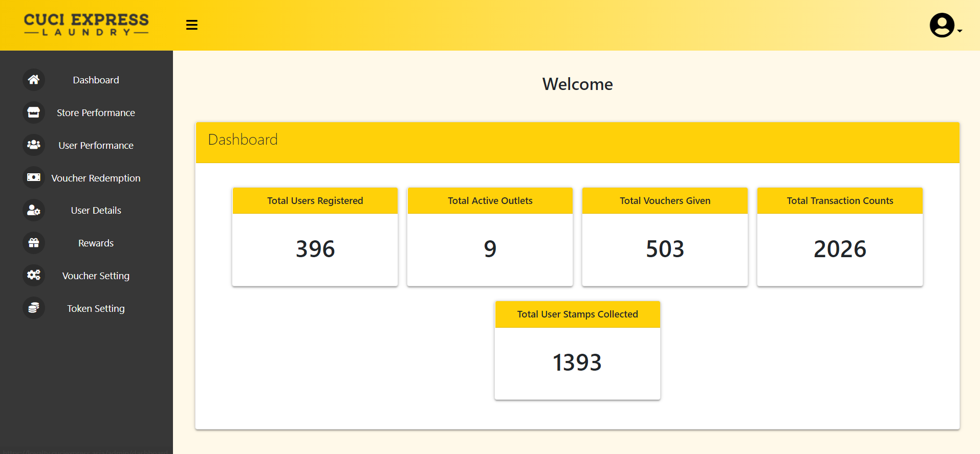This screenshot has height=454, width=980.
Task: Click the Total Active Outlets card header
Action: (490, 201)
